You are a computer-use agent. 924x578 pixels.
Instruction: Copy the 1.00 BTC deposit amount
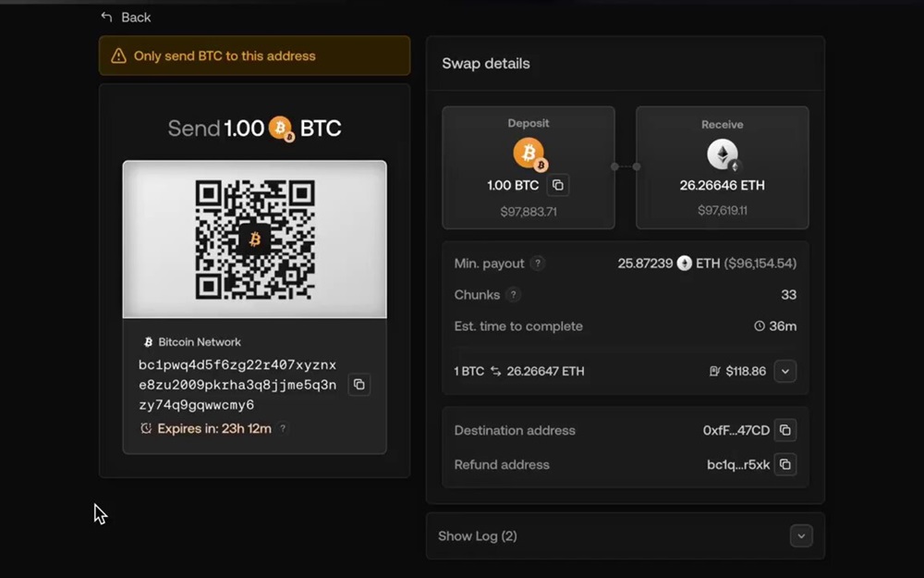(x=557, y=185)
